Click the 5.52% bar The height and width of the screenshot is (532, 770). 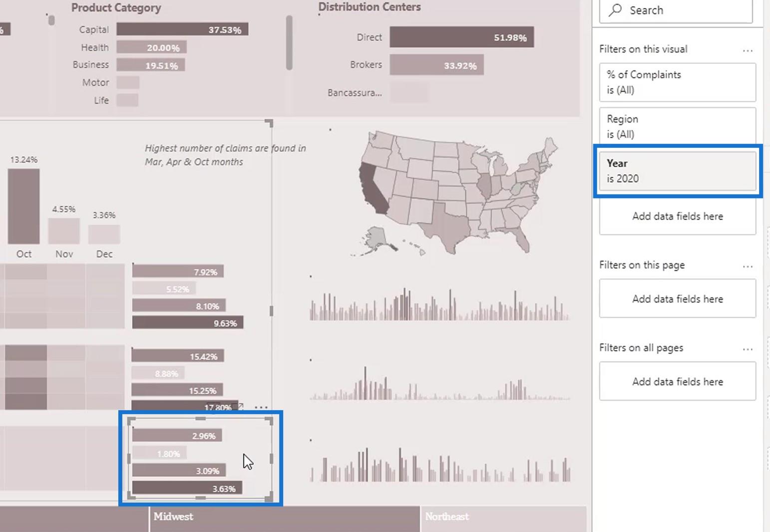click(164, 288)
